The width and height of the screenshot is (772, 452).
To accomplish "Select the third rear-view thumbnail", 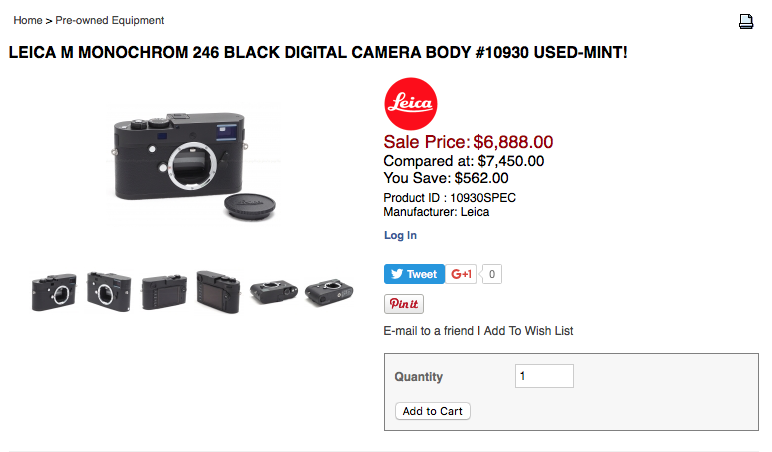I will click(x=164, y=292).
